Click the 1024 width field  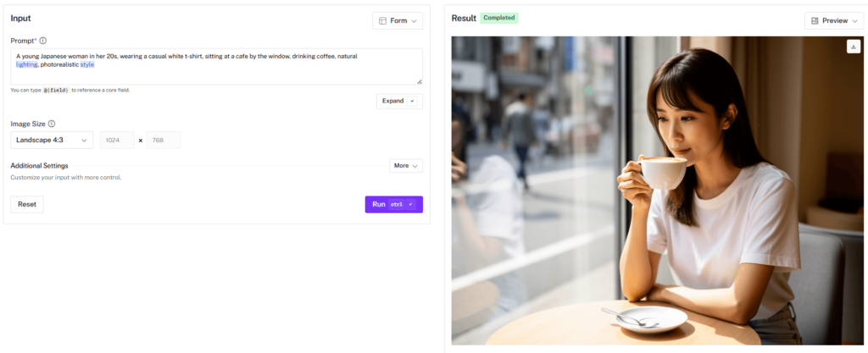click(117, 141)
